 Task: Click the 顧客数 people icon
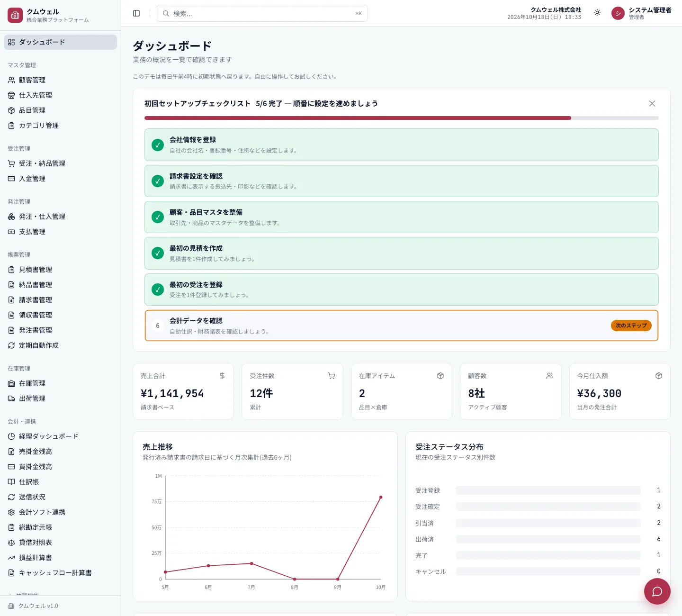coord(550,376)
